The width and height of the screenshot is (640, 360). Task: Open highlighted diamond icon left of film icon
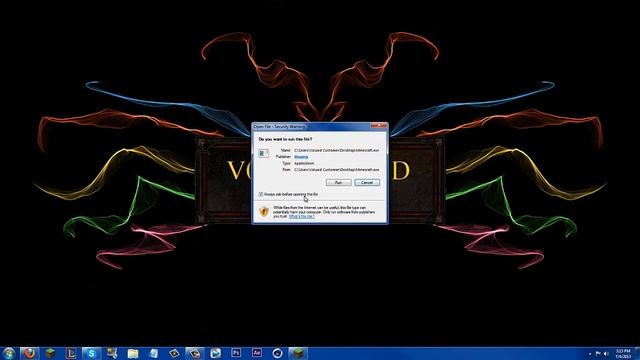(195, 353)
